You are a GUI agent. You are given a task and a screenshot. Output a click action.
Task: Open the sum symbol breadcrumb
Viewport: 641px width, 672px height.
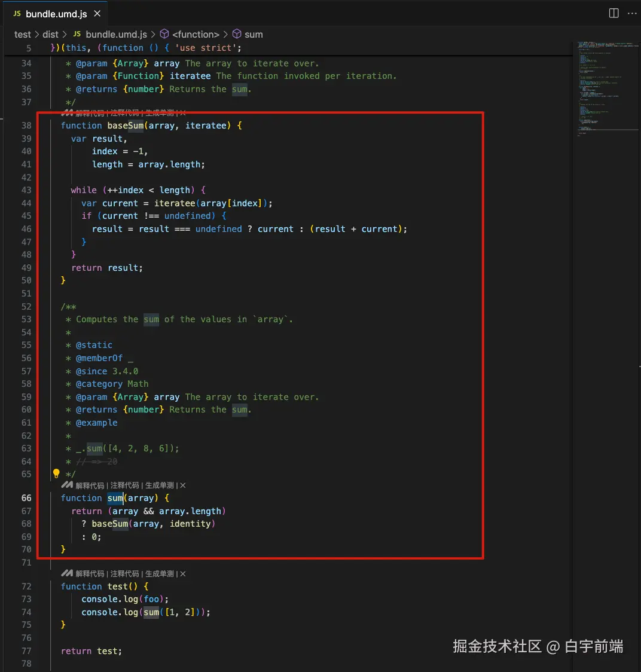click(248, 34)
